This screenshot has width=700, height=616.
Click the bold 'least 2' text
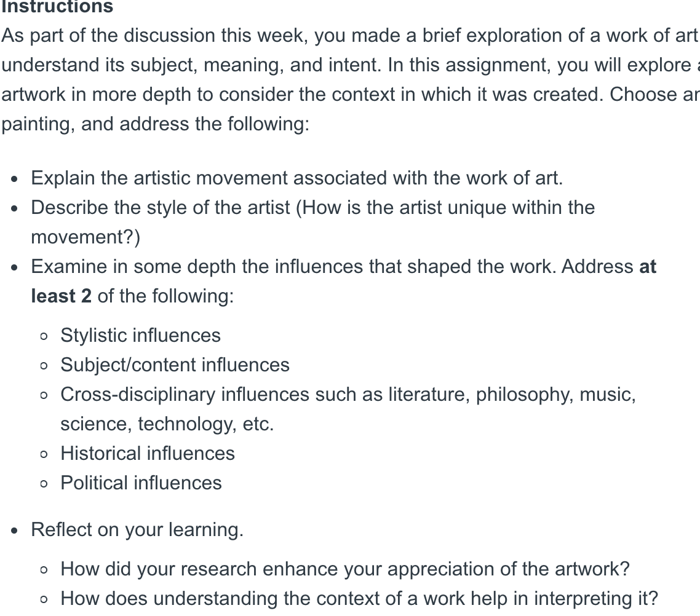coord(61,296)
